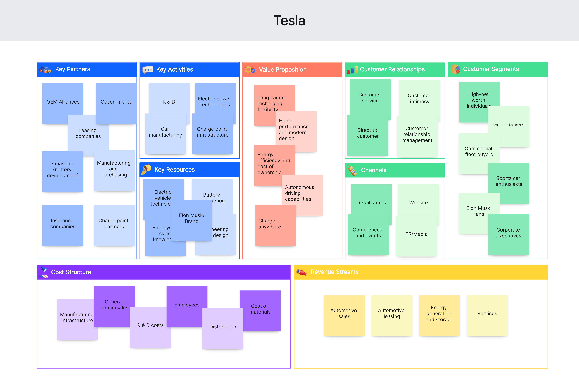Select the Charge point partners note

pos(114,225)
